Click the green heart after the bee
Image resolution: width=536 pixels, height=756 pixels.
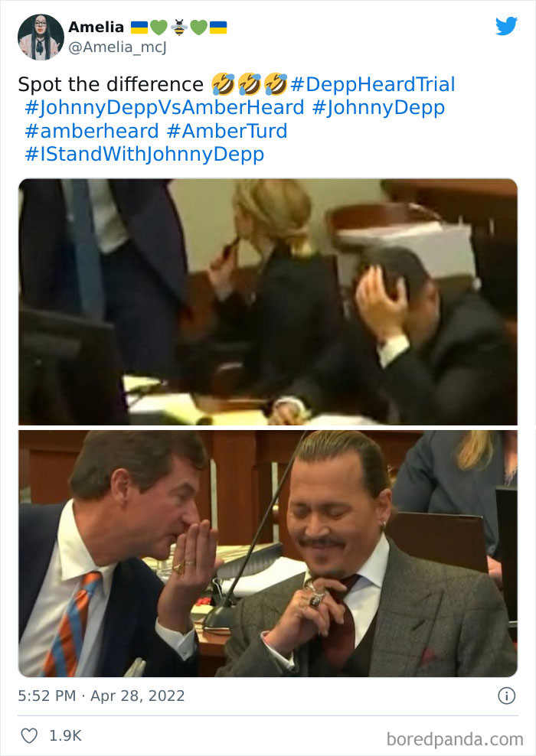coord(199,28)
